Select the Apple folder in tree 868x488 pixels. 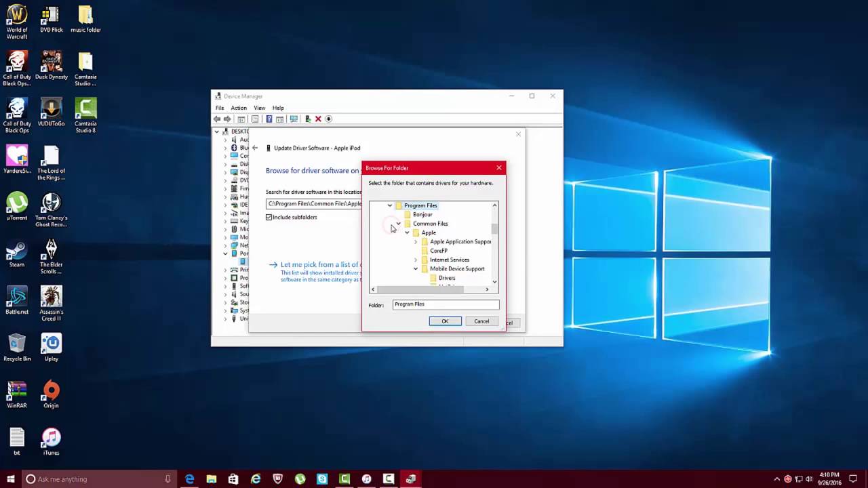coord(429,232)
